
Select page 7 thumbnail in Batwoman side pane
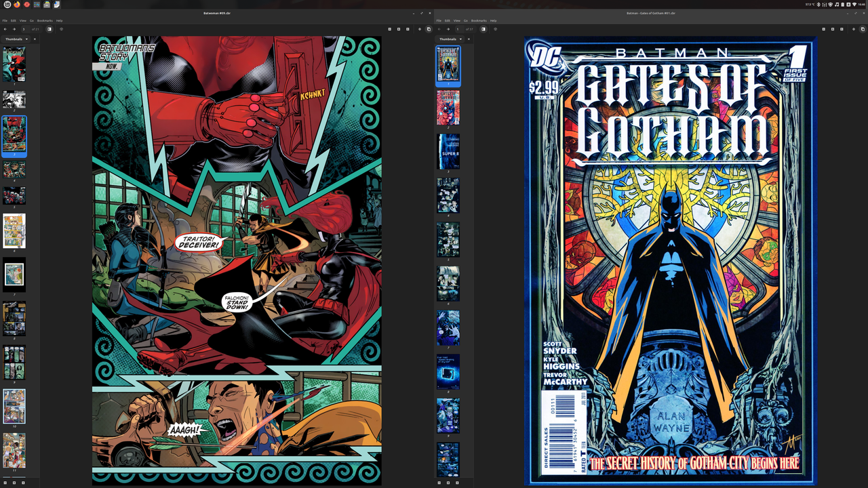click(14, 274)
